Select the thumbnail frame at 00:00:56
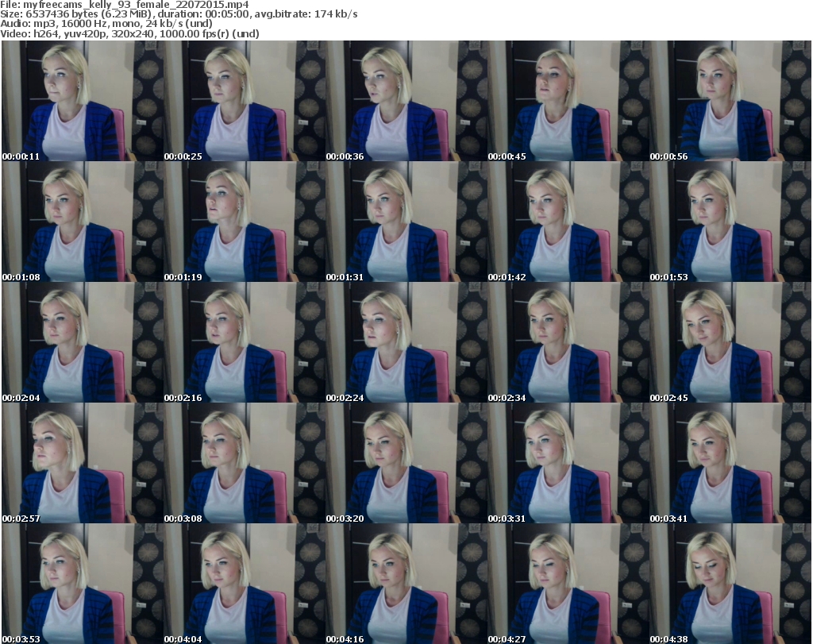 pos(730,101)
